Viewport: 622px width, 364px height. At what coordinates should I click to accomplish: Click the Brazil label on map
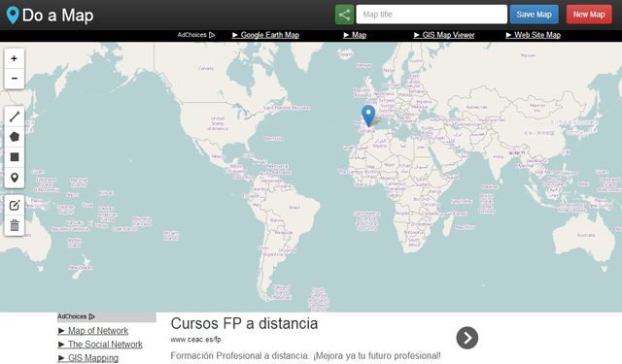point(294,207)
